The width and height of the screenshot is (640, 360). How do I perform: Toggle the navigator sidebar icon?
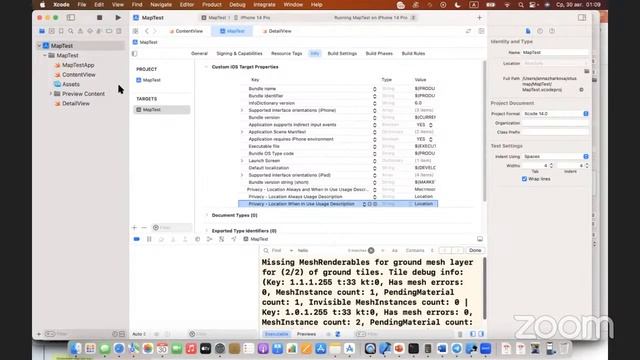coord(71,18)
